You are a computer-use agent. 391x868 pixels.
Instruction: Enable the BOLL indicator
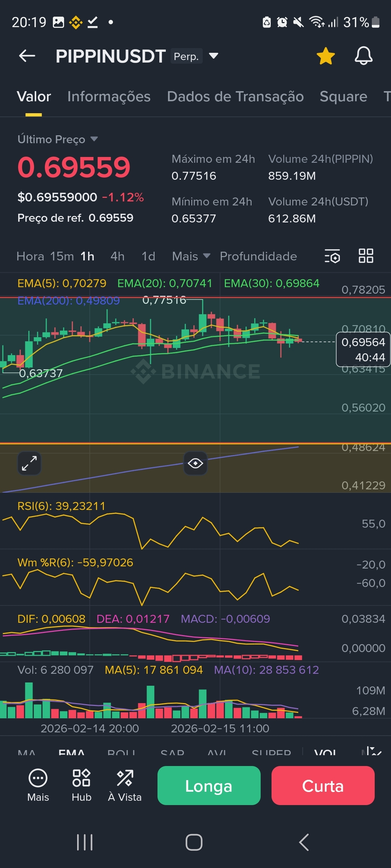pos(121,752)
